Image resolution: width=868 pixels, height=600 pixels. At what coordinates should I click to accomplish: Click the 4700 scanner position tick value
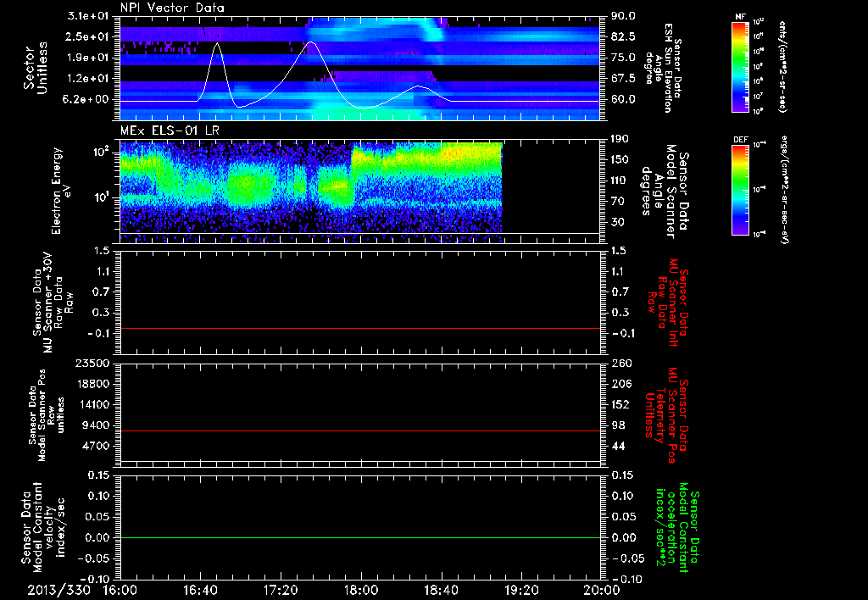pos(97,446)
